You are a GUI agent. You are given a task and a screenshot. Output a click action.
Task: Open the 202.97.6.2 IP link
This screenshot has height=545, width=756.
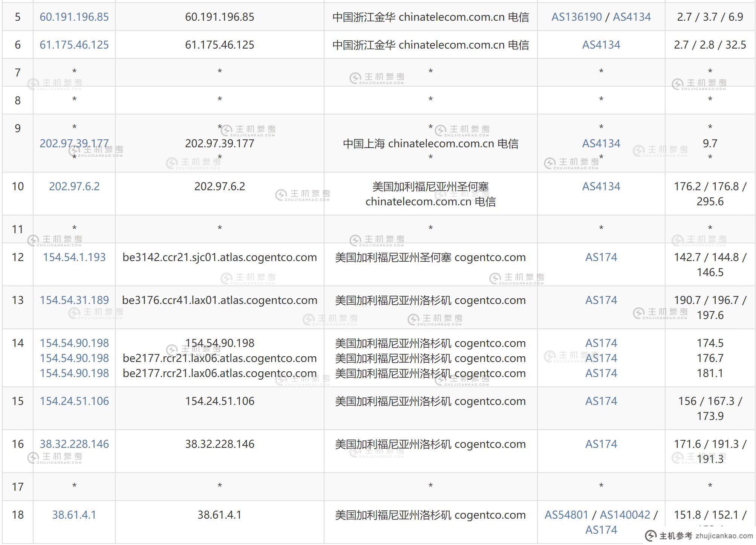coord(74,186)
